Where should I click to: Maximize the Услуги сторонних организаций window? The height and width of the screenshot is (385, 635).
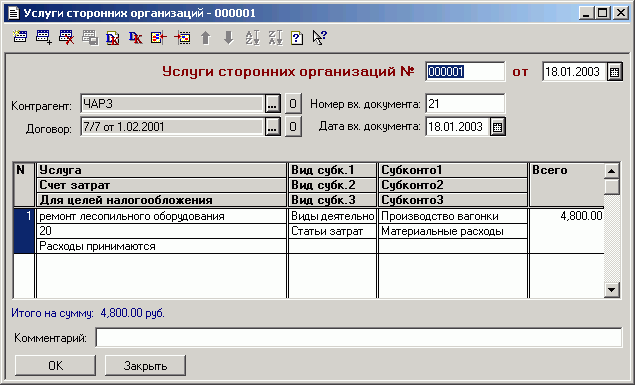[602, 13]
